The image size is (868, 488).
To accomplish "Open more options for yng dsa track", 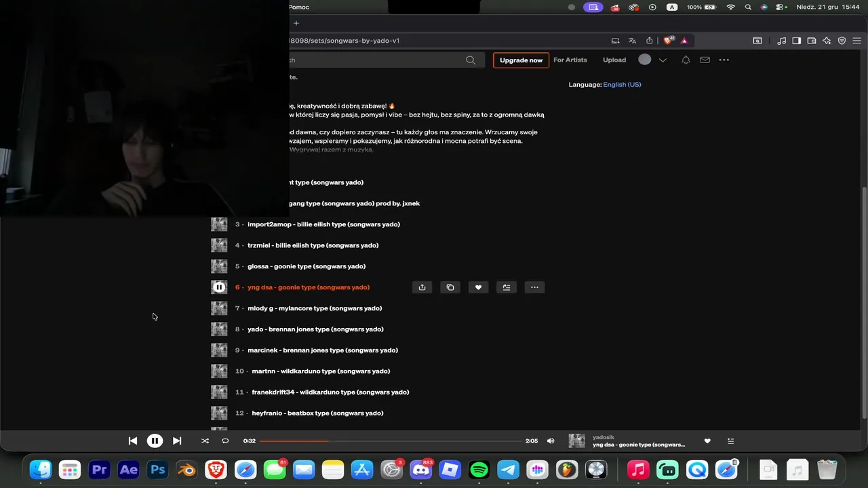I will click(534, 287).
